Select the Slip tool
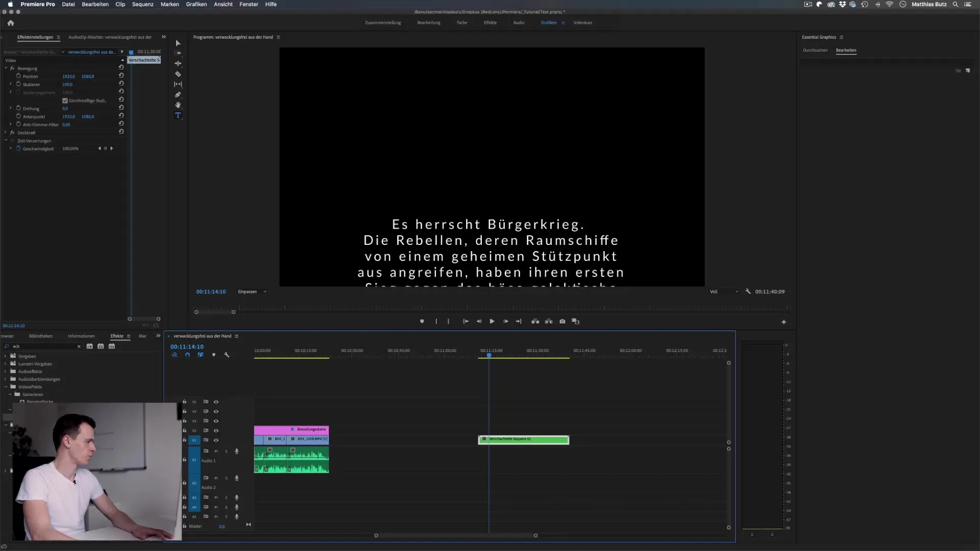The height and width of the screenshot is (551, 980). coord(178,84)
